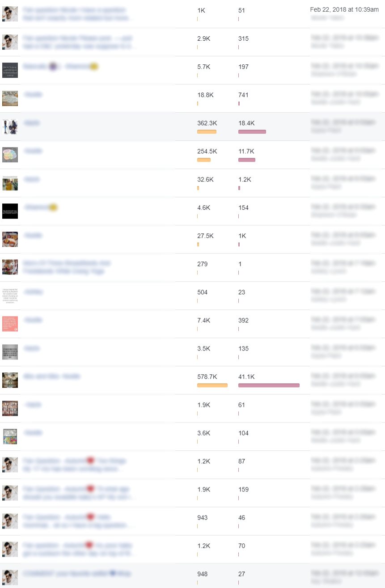Open the thumbnail in the 948 reach row

coord(10,577)
